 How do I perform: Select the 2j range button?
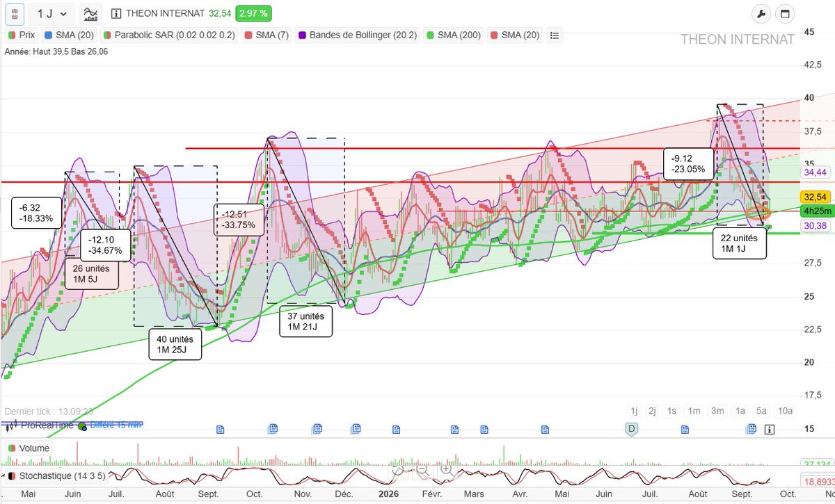(652, 411)
